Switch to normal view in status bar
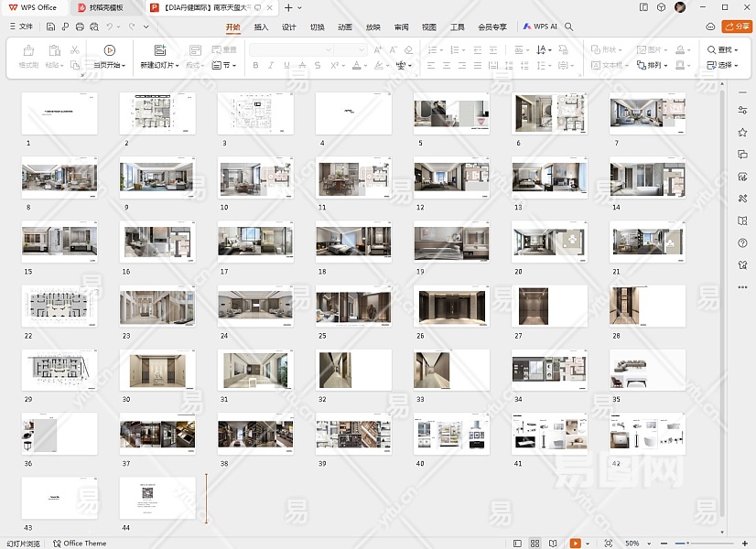This screenshot has width=756, height=549. tap(518, 543)
